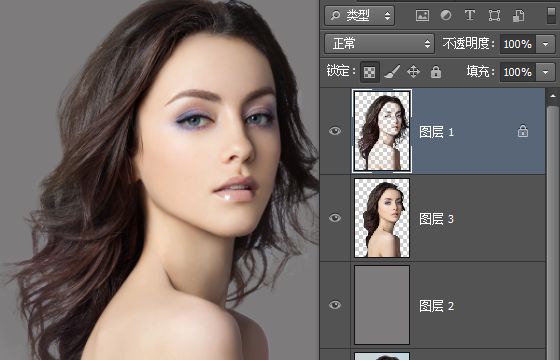Open the opacity slider dropdown arrow
This screenshot has height=360, width=560.
[x=545, y=44]
